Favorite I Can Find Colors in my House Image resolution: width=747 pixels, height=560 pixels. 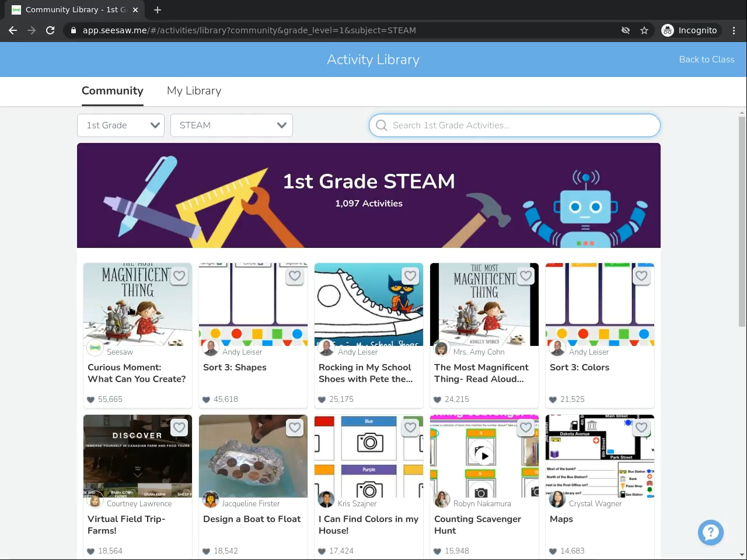coord(410,428)
